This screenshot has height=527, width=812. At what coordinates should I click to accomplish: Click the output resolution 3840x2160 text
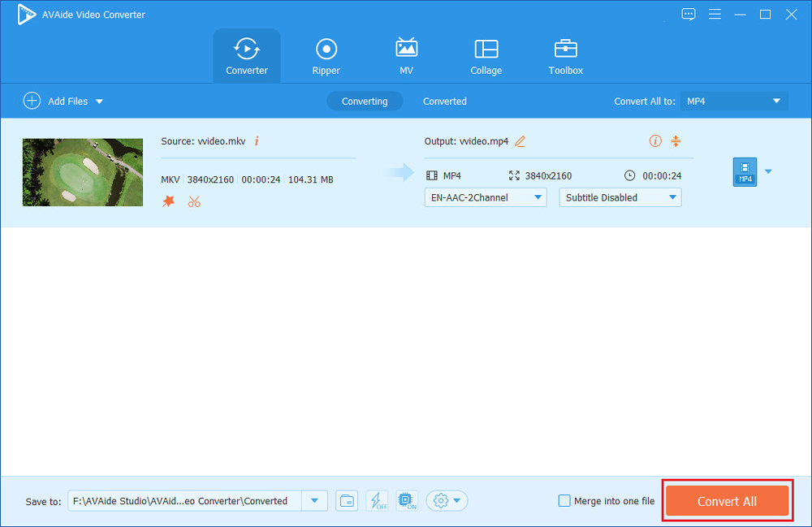pos(548,175)
